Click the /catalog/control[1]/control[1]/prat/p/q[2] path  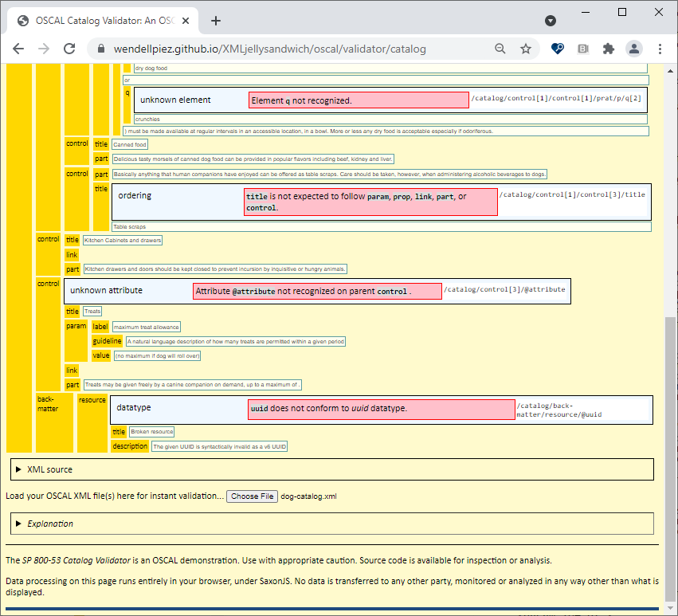pos(556,98)
